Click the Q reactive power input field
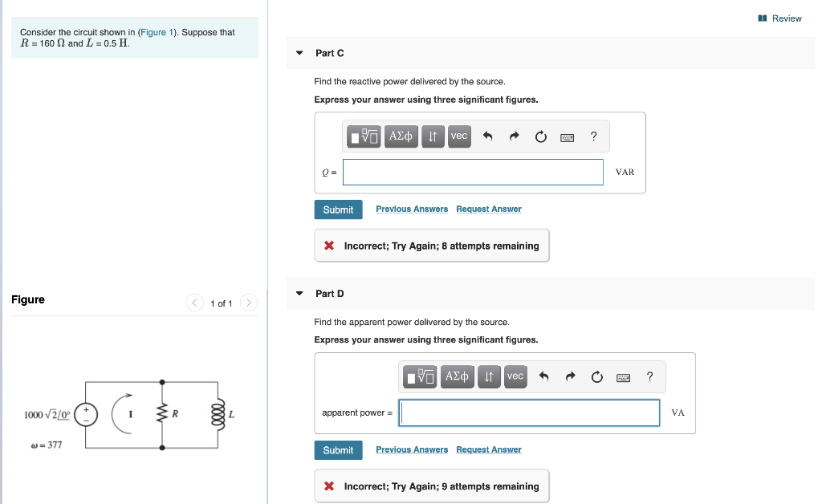This screenshot has width=822, height=504. (473, 173)
